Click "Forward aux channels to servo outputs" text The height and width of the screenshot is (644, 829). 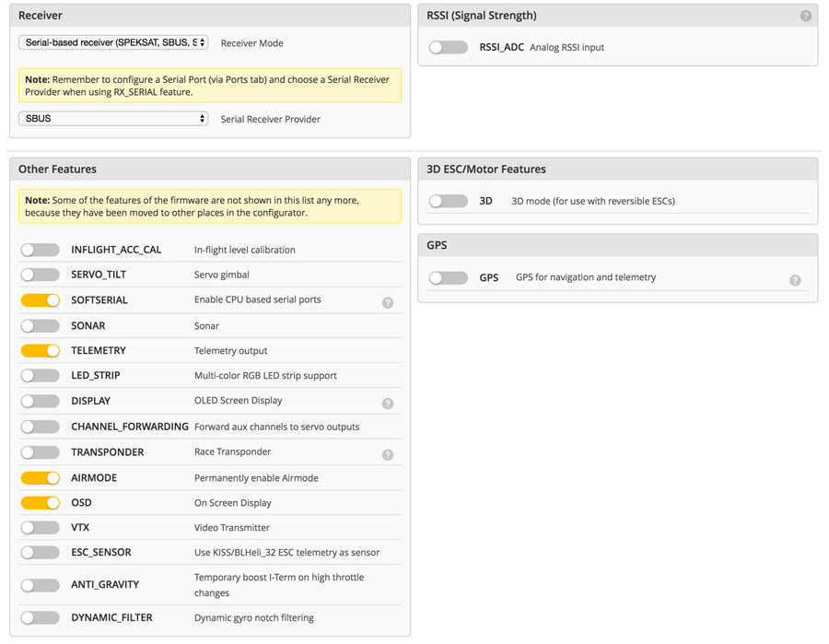pos(276,427)
